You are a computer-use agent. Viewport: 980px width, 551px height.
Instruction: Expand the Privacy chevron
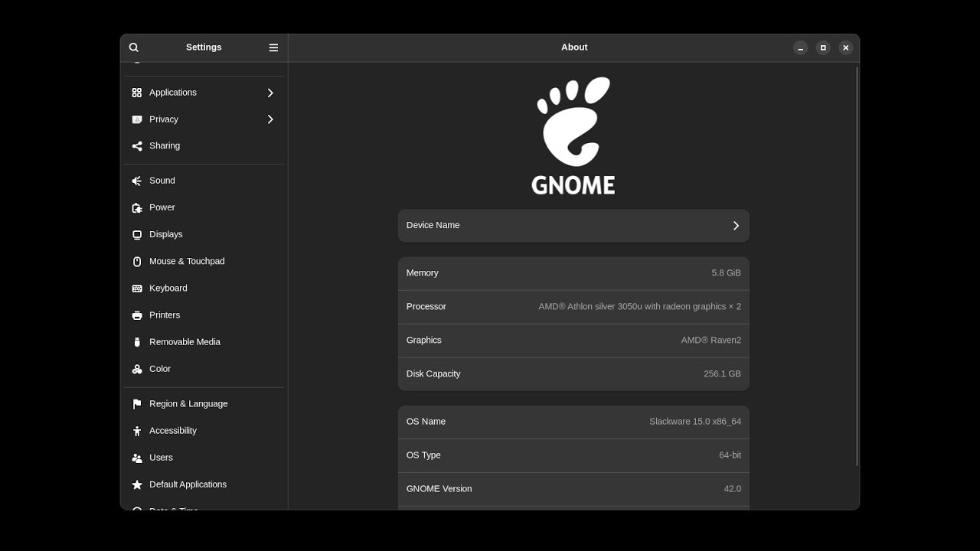pos(270,119)
